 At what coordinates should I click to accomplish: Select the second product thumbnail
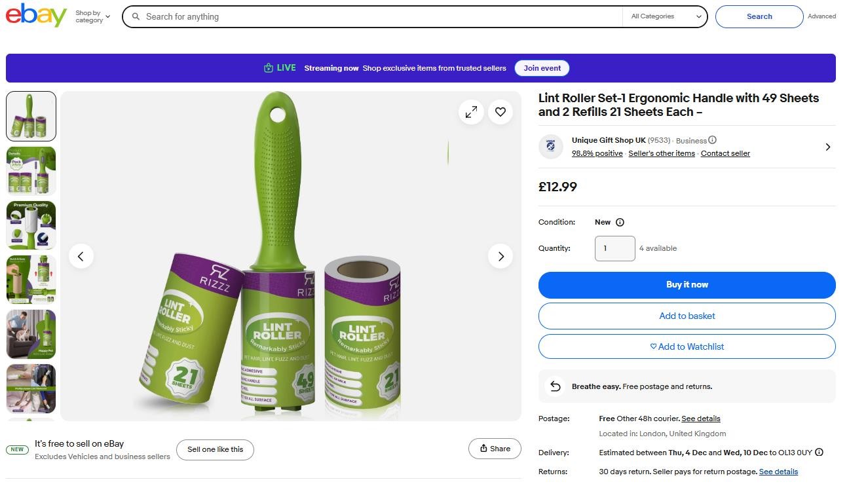(31, 171)
